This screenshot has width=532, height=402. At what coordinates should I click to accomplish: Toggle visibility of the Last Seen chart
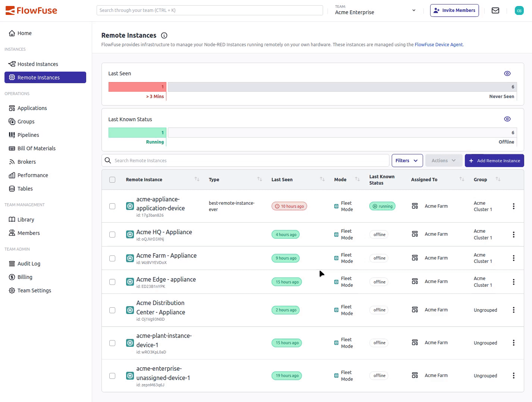tap(507, 73)
